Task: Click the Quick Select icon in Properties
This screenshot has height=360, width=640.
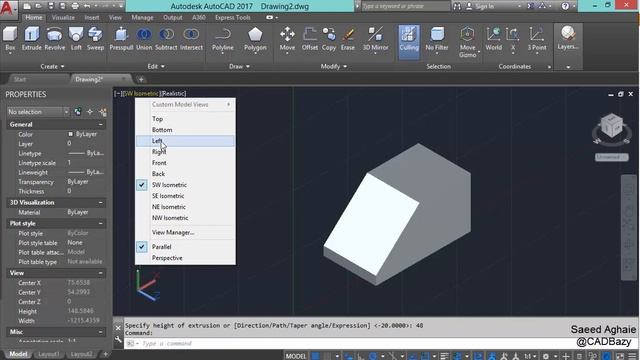Action: 102,111
